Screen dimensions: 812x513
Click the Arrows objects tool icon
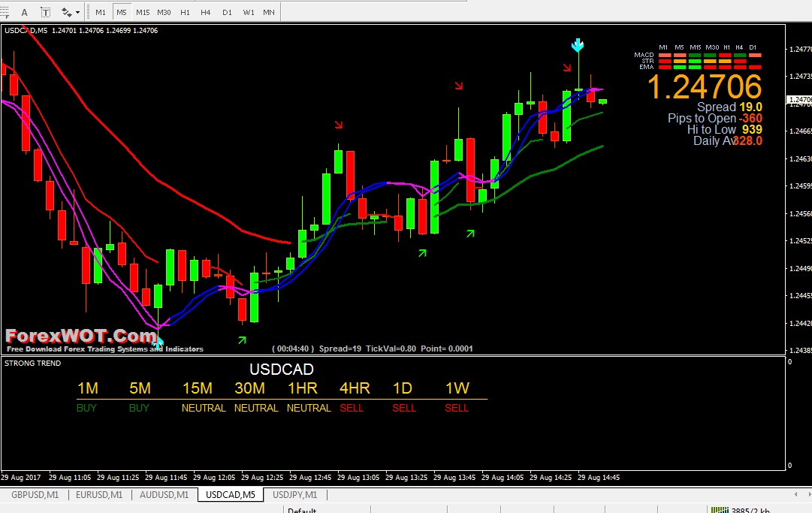click(67, 12)
